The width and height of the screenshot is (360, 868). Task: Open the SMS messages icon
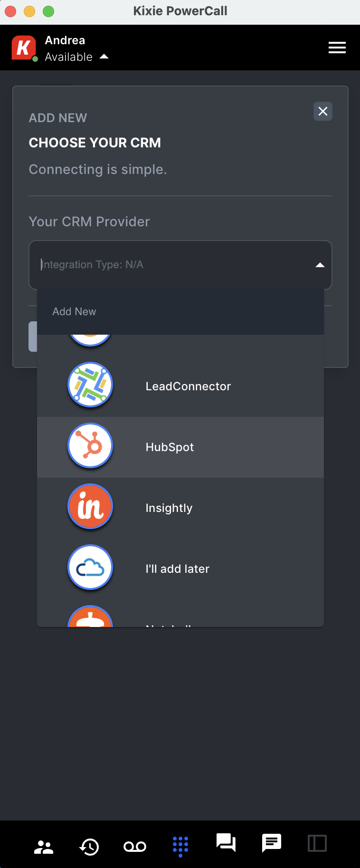272,843
